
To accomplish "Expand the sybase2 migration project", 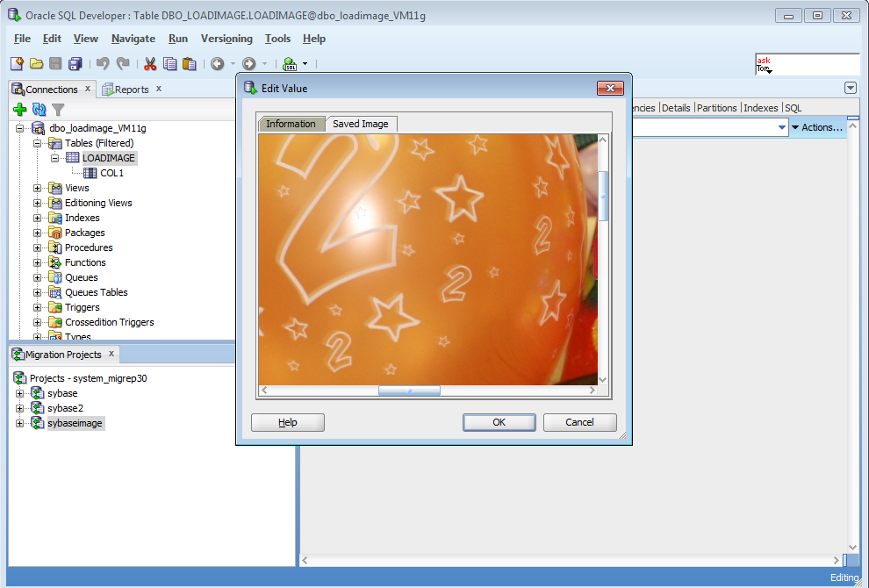I will [x=19, y=408].
